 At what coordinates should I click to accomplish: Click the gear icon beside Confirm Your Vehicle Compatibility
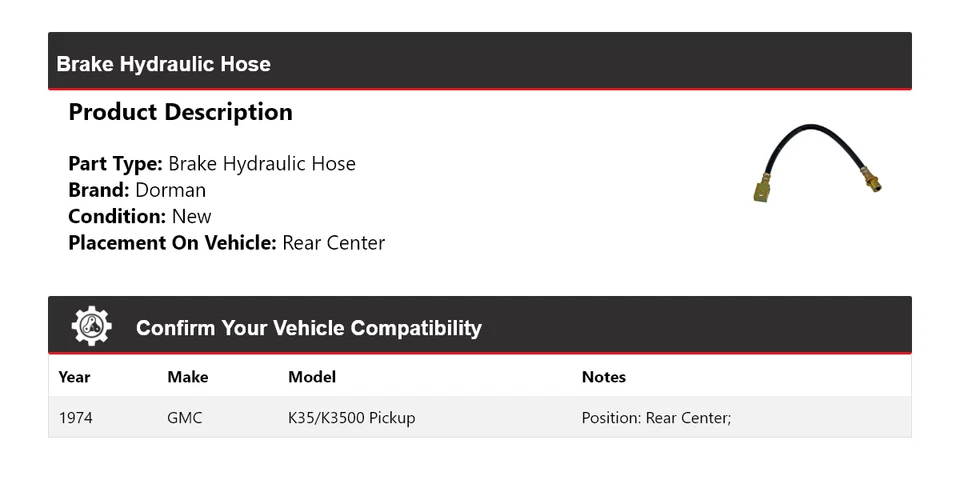pyautogui.click(x=92, y=327)
